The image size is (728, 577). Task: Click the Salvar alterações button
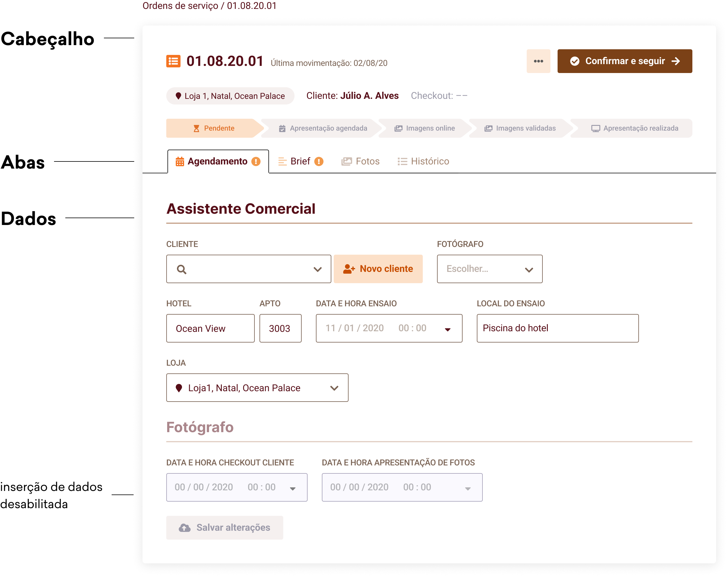click(x=224, y=527)
